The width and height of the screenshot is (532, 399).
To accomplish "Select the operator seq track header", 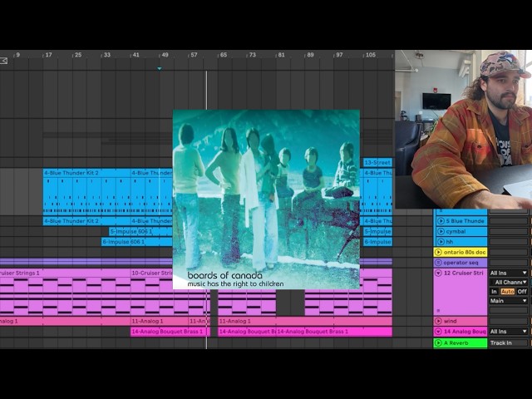I will point(461,263).
